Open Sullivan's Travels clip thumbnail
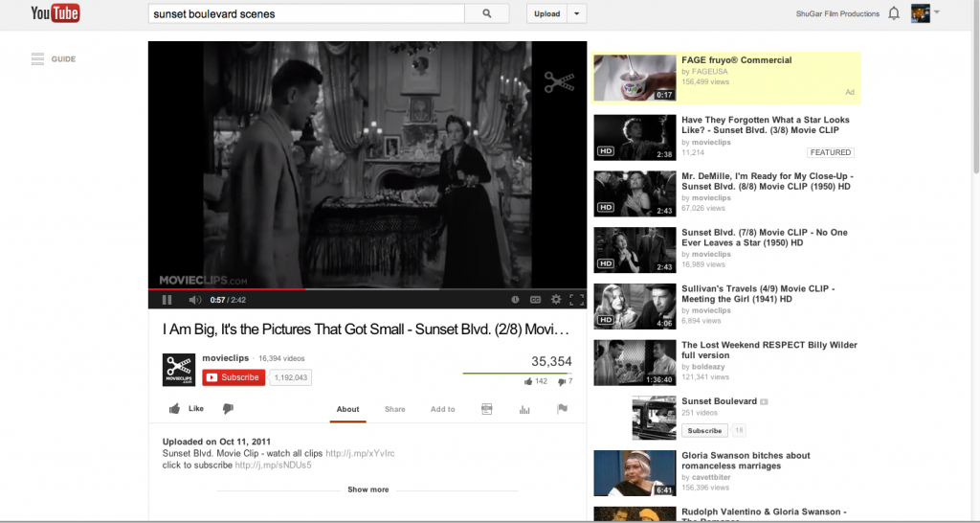The image size is (980, 523). pos(635,306)
